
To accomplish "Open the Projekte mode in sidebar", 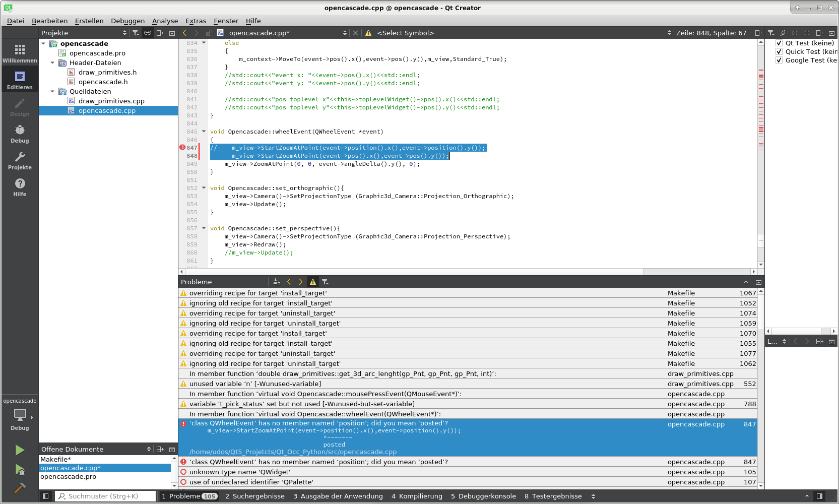I will coord(20,160).
